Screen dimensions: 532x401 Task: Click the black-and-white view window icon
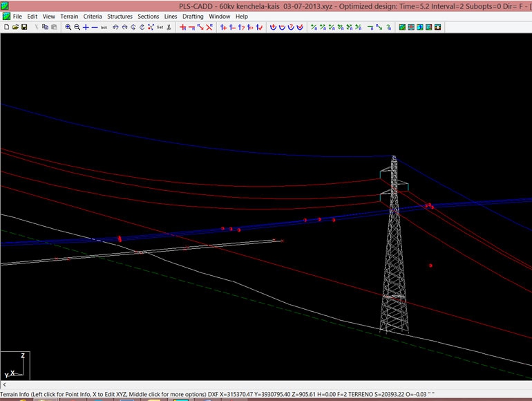pyautogui.click(x=437, y=27)
